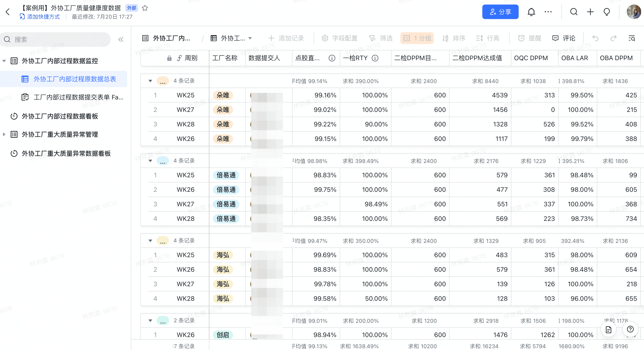Screen dimensions: 644x350
Task: Click the 外部 external tag
Action: 131,8
